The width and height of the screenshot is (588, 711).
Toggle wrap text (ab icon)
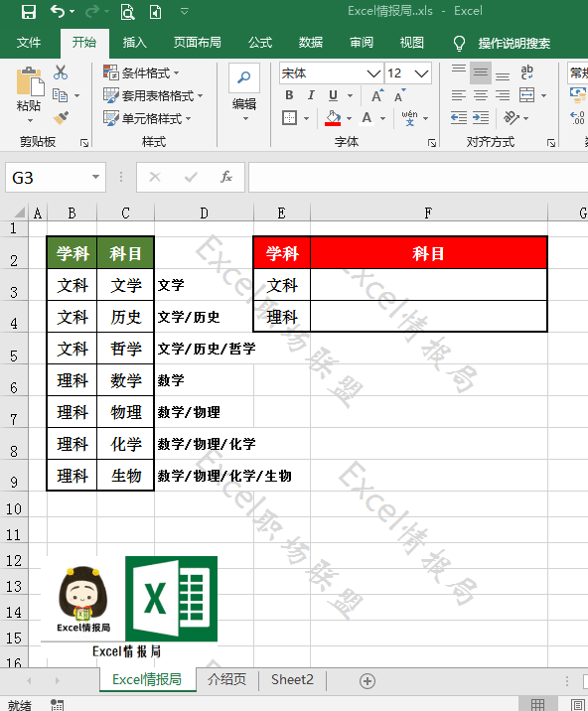pos(526,72)
